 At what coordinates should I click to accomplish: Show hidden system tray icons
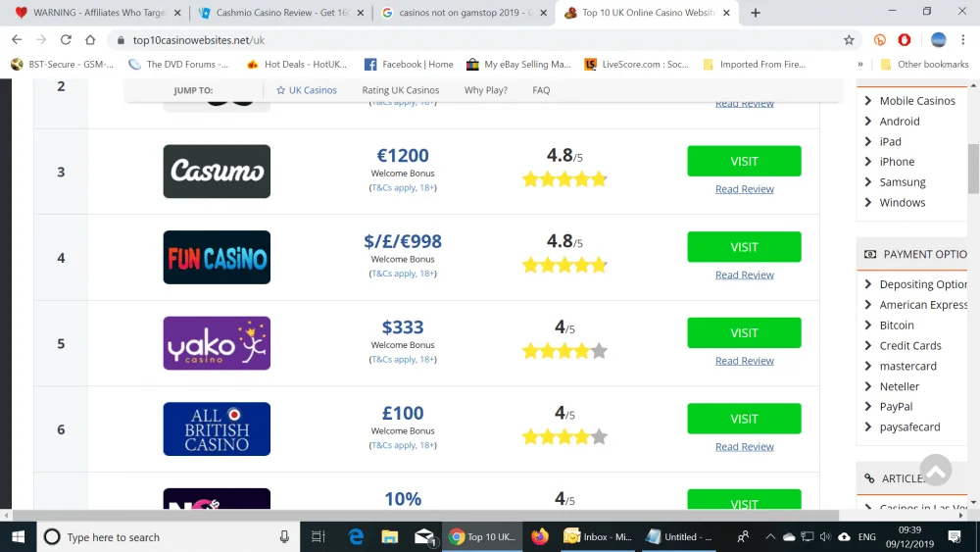pyautogui.click(x=770, y=537)
